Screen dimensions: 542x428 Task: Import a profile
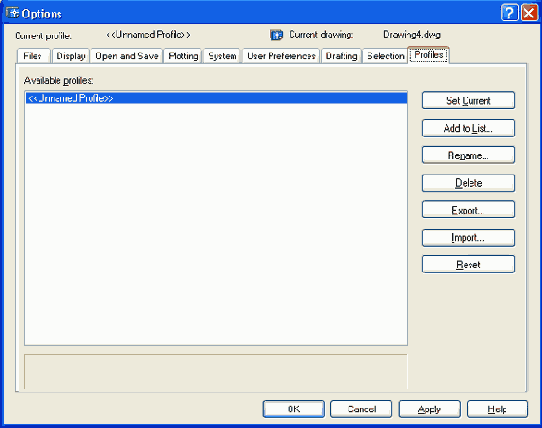468,238
